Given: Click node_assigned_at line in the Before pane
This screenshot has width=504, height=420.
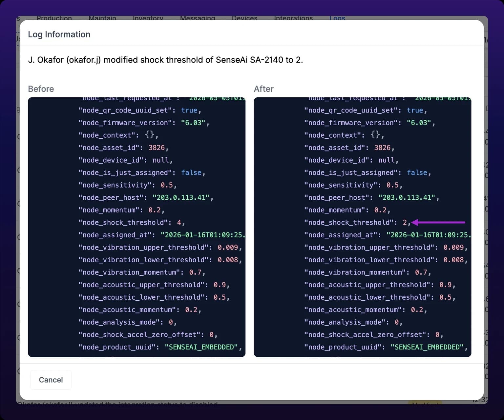Looking at the screenshot, I should (x=162, y=235).
